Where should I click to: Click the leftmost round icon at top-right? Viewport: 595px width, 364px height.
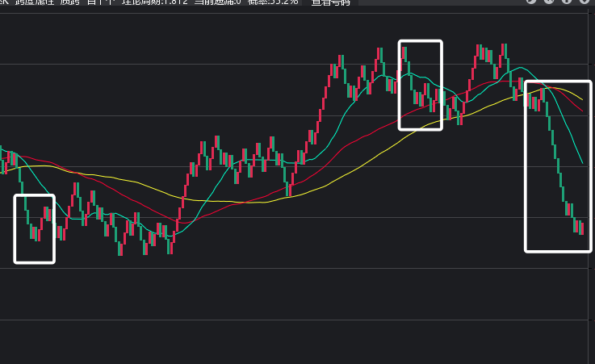click(531, 2)
